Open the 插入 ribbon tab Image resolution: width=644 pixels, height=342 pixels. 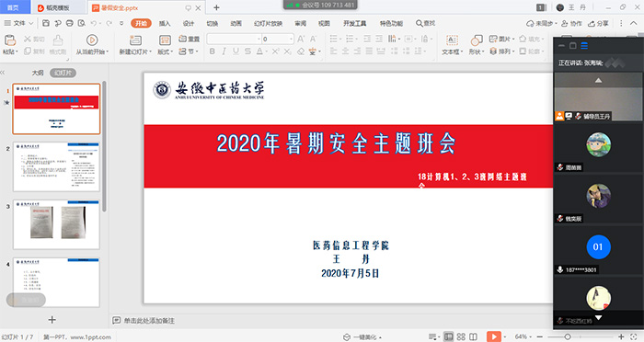coord(165,23)
